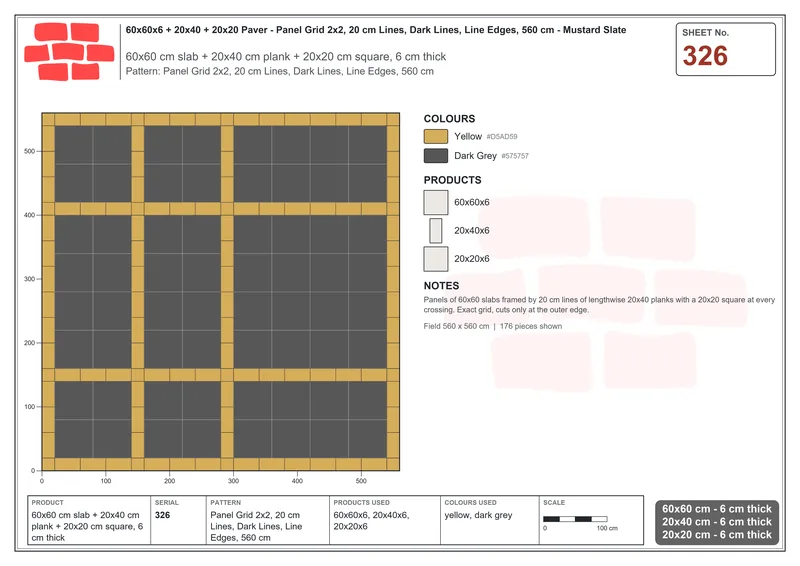Screen dimensions: 800x566
Task: Click the PATTERN cell in the bottom table
Action: coord(268,520)
